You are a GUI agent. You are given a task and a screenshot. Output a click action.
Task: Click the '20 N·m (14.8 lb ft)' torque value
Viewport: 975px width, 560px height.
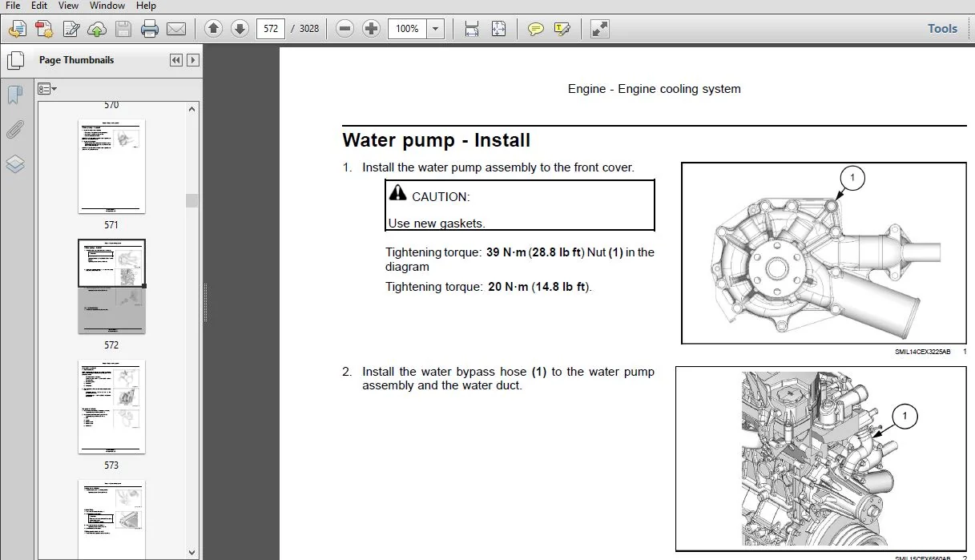click(x=538, y=287)
